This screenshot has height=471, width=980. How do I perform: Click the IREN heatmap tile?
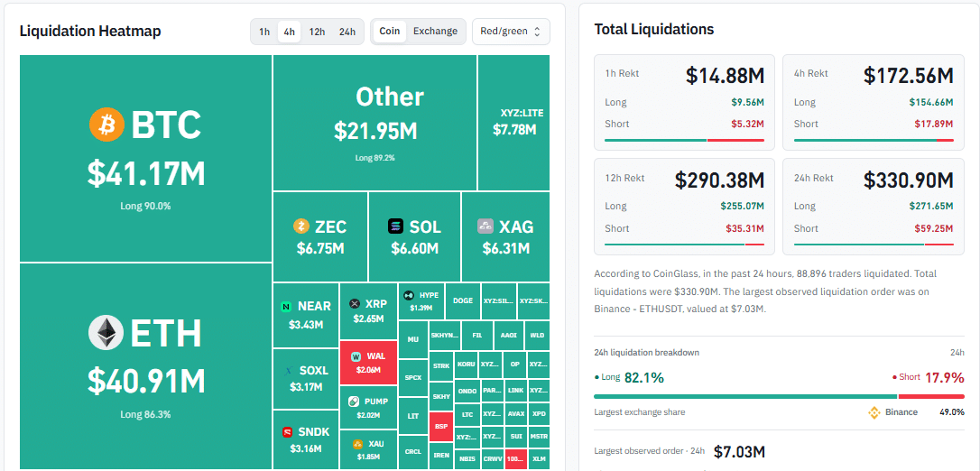coord(441,456)
